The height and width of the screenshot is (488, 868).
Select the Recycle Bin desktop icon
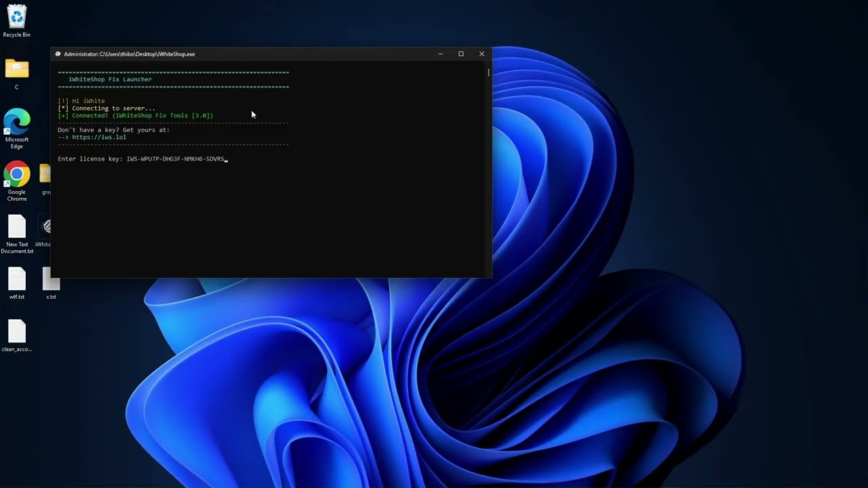pyautogui.click(x=16, y=22)
